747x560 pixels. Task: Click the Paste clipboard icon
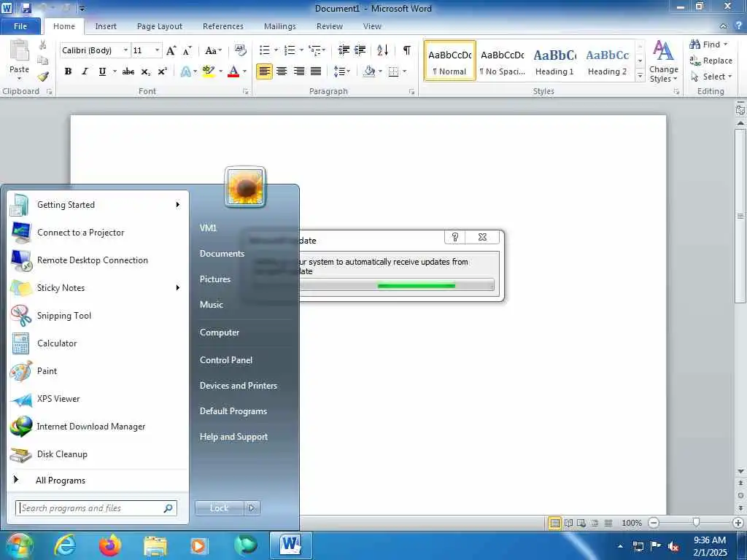pyautogui.click(x=19, y=51)
